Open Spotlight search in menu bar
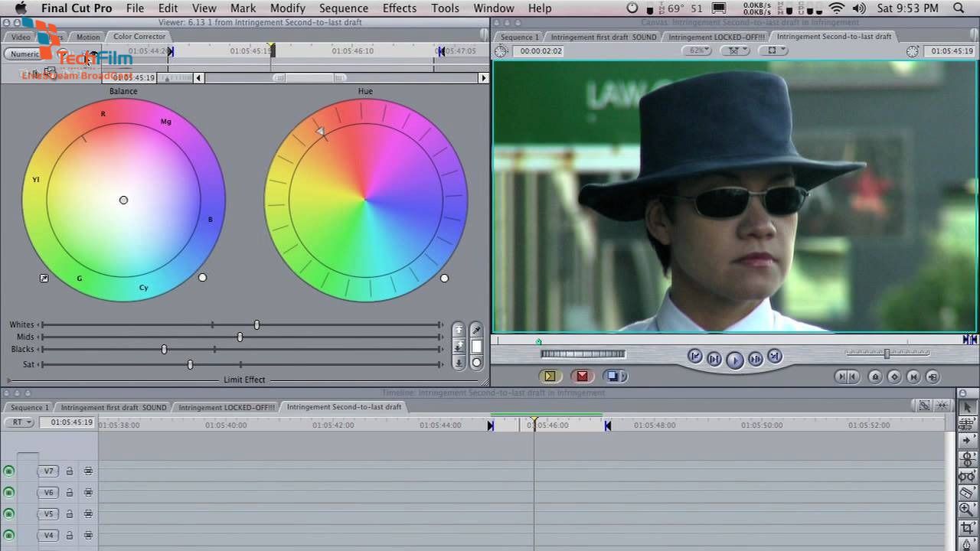980x551 pixels. [x=959, y=8]
